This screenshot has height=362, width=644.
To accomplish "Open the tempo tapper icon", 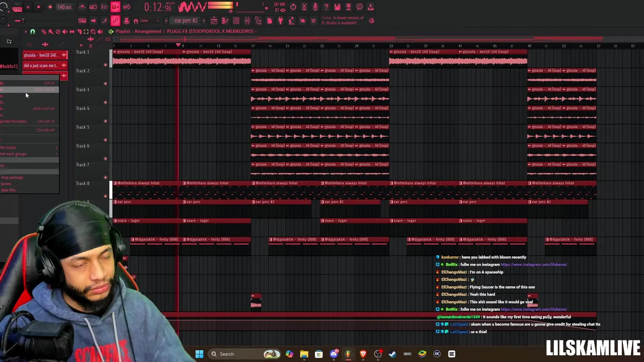I will click(x=291, y=21).
